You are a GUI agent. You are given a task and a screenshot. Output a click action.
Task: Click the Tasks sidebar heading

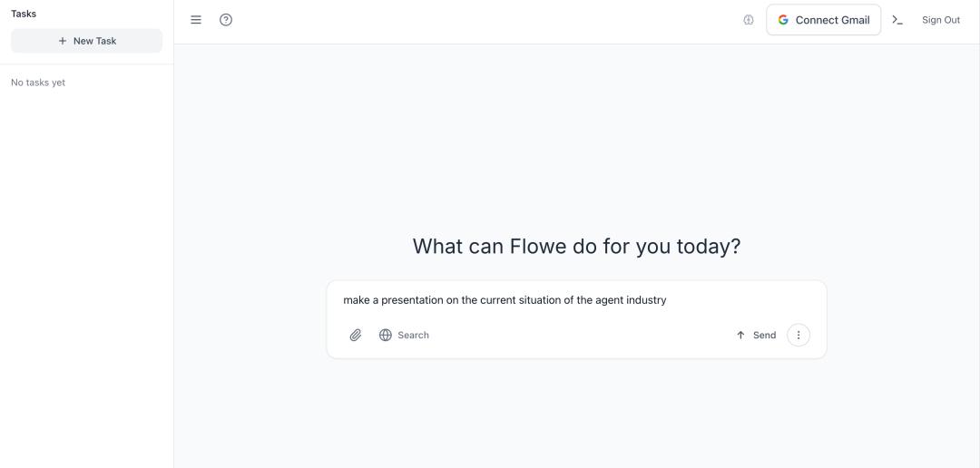[x=24, y=14]
